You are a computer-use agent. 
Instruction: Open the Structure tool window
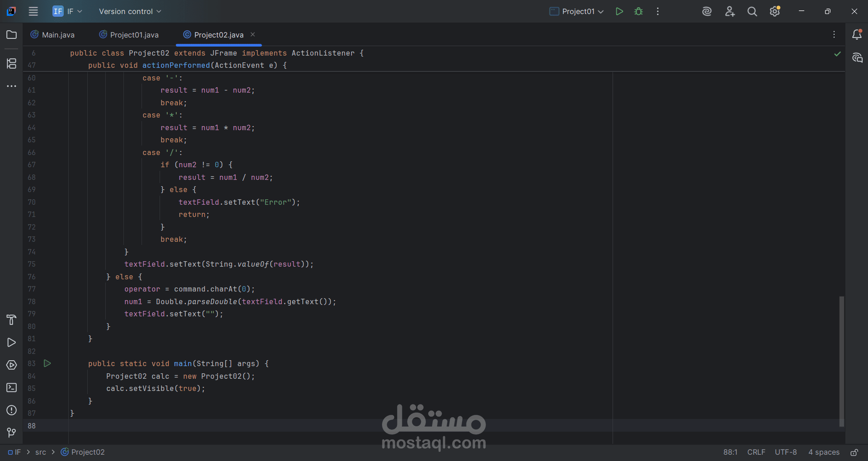[x=12, y=63]
